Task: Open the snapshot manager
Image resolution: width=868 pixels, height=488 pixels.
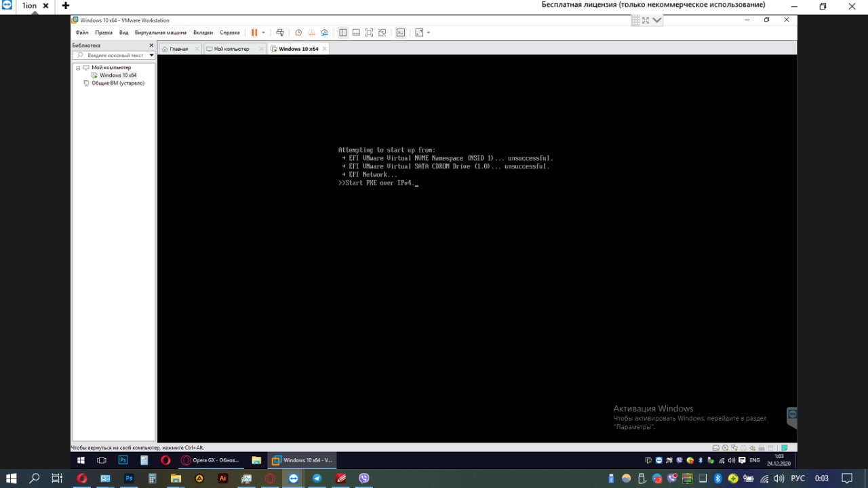Action: pos(325,33)
